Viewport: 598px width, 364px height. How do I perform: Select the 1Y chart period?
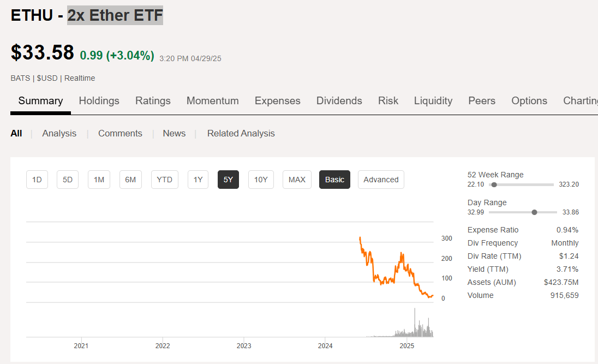[198, 180]
